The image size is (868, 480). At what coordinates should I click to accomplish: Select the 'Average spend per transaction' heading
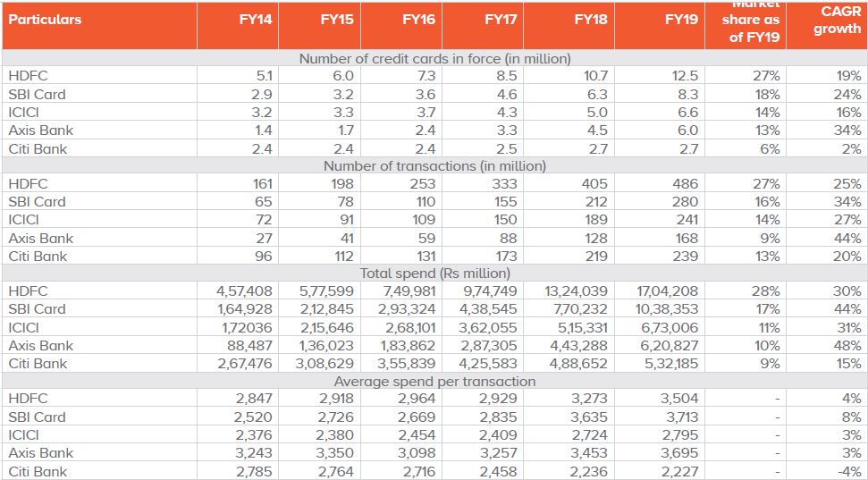[434, 381]
